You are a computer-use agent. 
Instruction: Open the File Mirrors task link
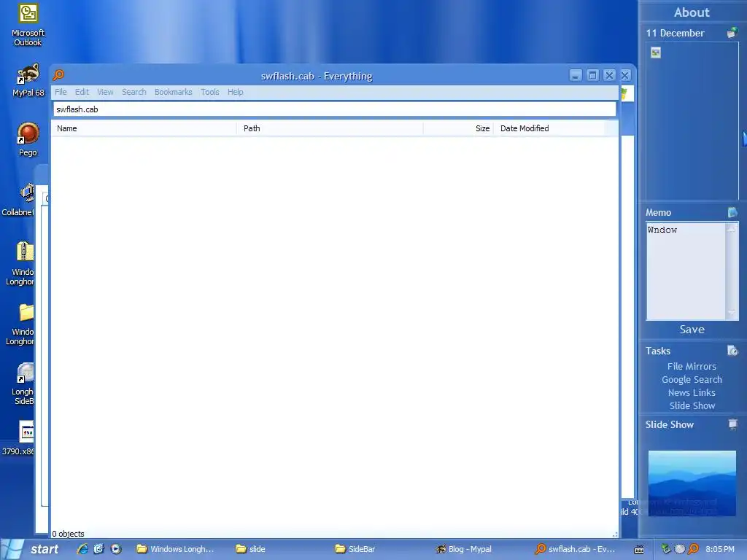[692, 366]
